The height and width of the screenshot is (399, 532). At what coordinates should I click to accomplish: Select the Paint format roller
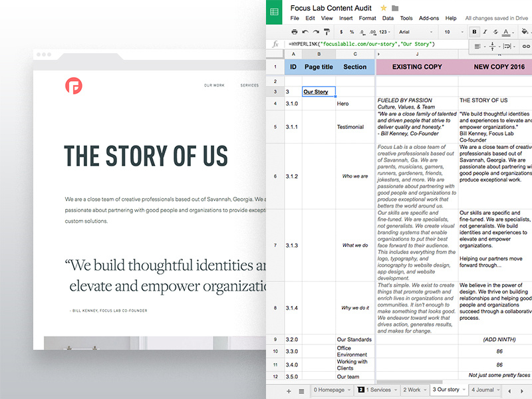click(x=327, y=32)
